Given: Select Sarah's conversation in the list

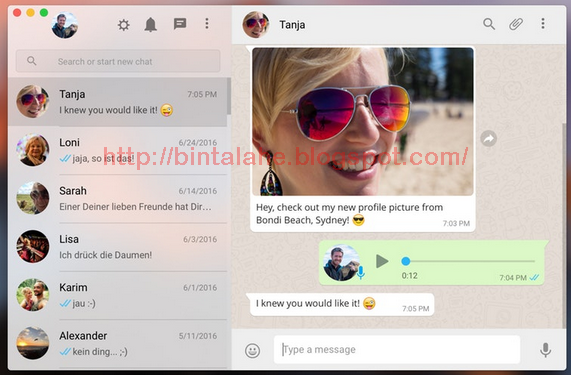Looking at the screenshot, I should [x=118, y=198].
